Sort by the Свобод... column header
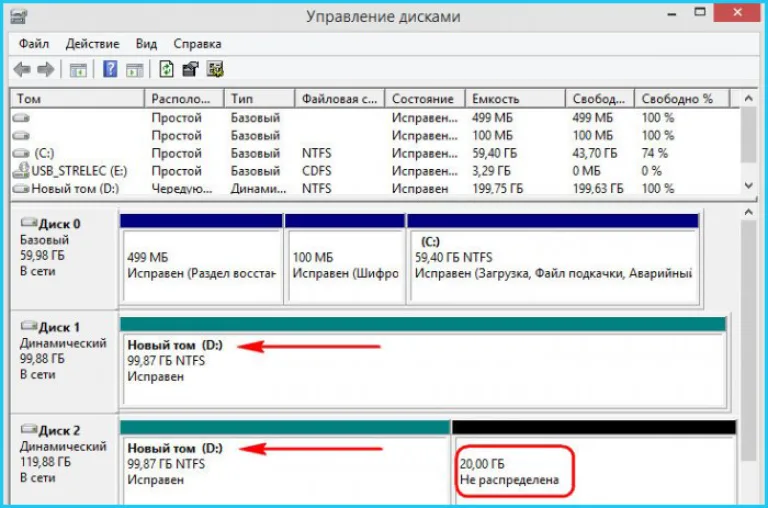Viewport: 768px width, 508px height. tap(600, 98)
